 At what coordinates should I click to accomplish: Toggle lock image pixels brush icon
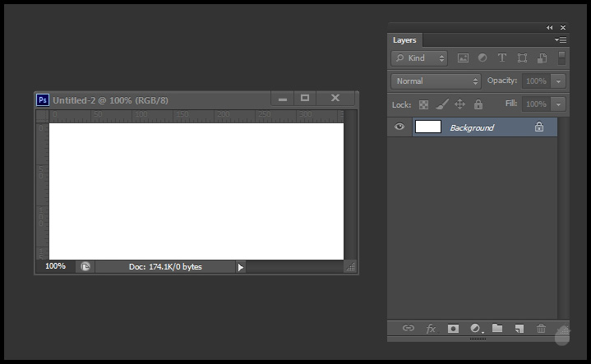pyautogui.click(x=441, y=104)
